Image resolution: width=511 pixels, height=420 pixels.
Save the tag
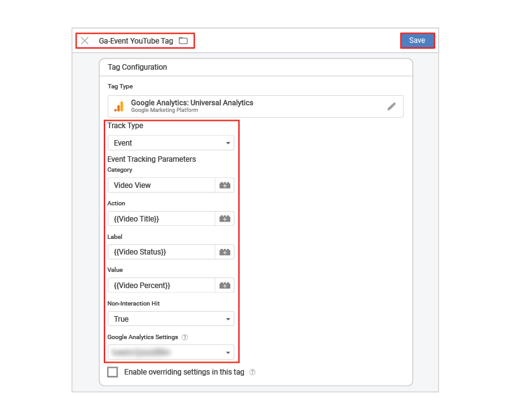tap(417, 40)
